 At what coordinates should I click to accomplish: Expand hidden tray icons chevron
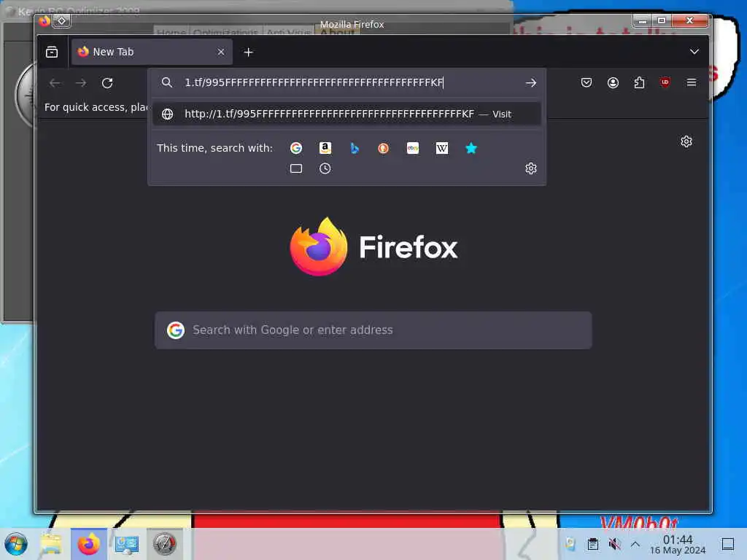tap(635, 544)
